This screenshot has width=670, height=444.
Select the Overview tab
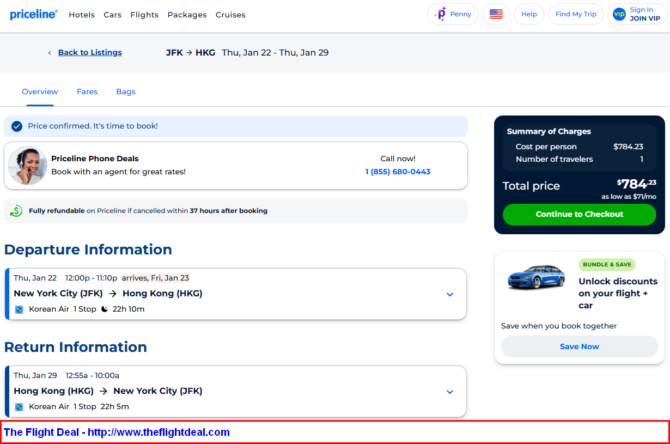coord(40,92)
